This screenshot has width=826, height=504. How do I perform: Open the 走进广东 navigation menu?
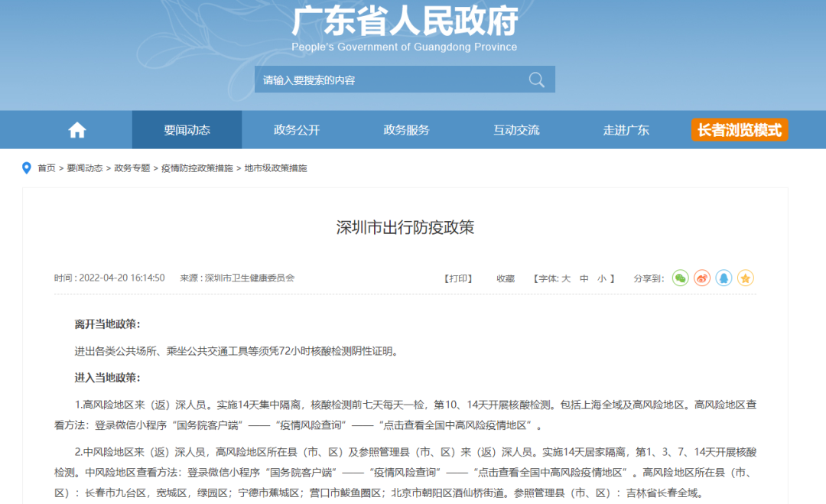point(626,130)
